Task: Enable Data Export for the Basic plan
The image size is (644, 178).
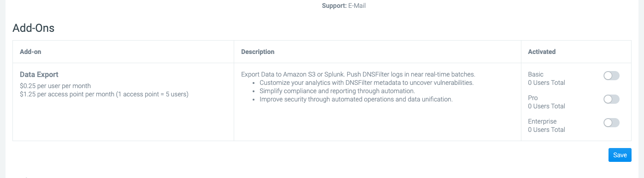Action: point(611,76)
